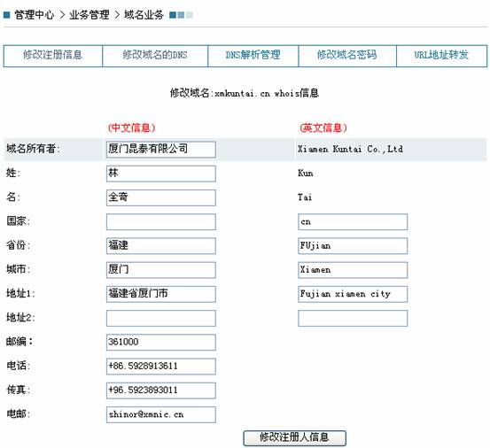Open the 修改注册信息 tab
The height and width of the screenshot is (448, 490).
53,56
